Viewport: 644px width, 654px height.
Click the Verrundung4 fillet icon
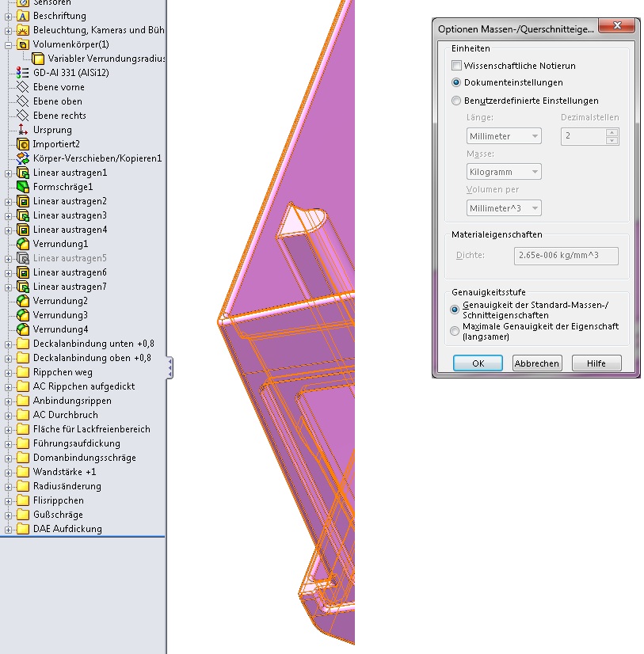23,329
